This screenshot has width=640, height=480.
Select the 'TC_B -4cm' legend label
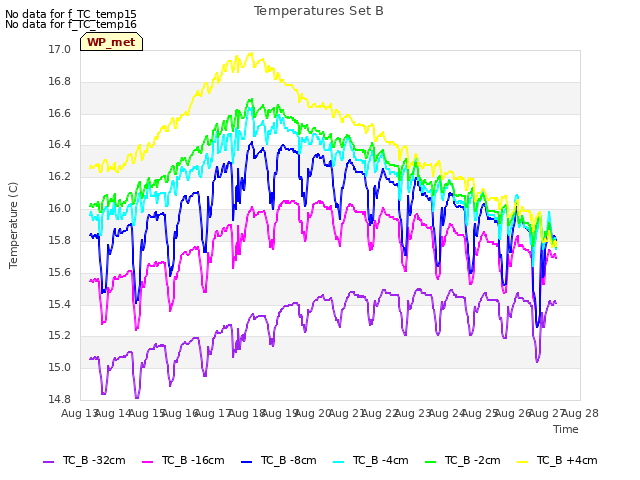point(380,460)
